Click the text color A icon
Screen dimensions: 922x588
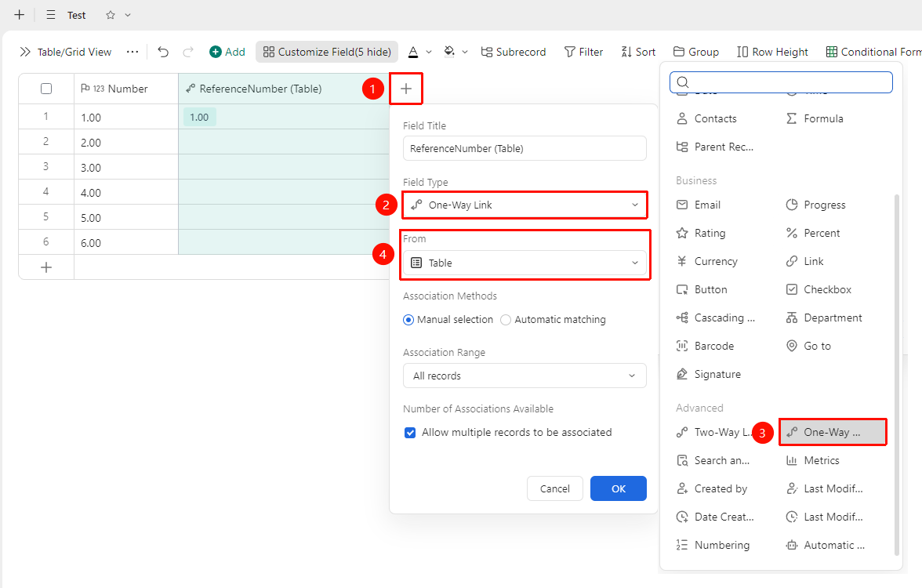(x=413, y=52)
